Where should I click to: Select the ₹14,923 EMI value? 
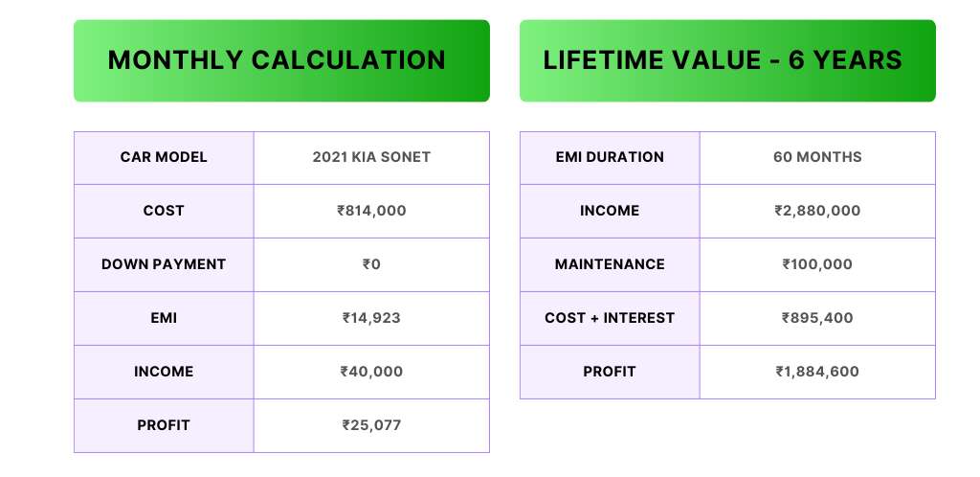(x=371, y=318)
